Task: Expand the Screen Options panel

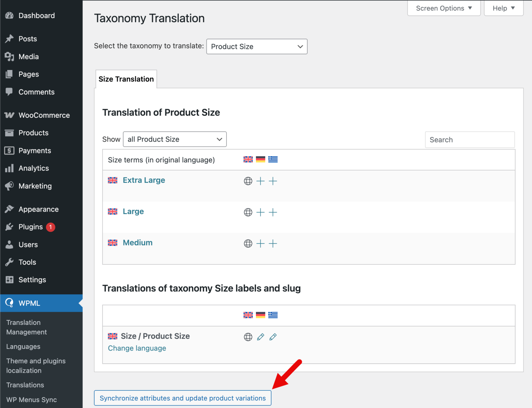Action: coord(444,8)
